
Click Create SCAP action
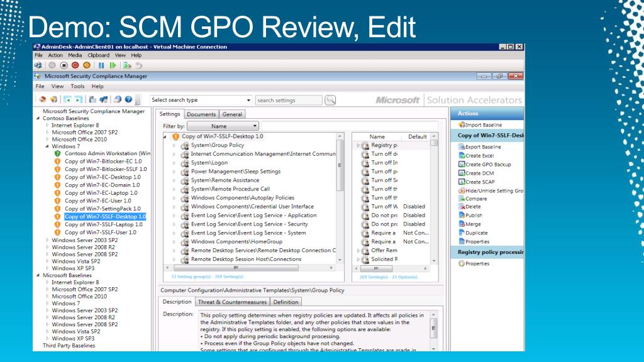pos(477,182)
